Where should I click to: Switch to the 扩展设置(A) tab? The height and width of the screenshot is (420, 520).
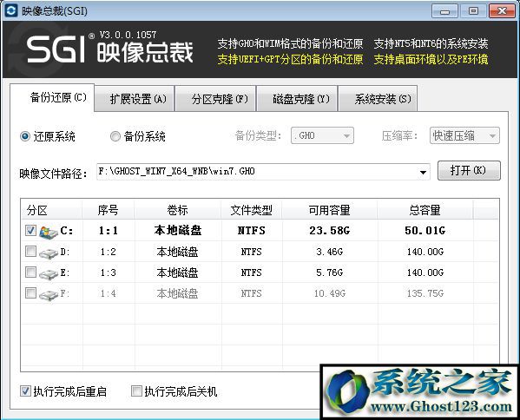coord(135,99)
